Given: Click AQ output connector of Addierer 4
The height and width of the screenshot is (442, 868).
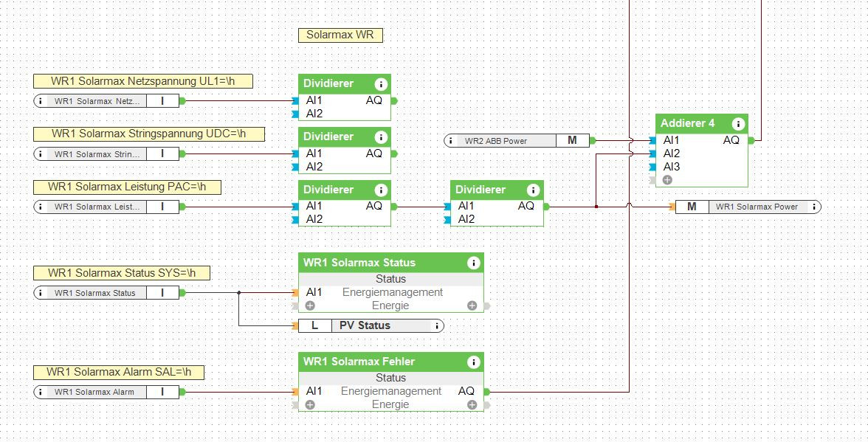Looking at the screenshot, I should [751, 140].
